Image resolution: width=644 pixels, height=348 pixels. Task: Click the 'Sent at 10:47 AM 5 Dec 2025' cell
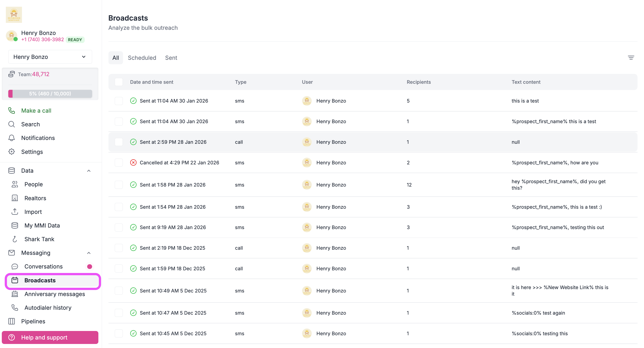(x=173, y=313)
